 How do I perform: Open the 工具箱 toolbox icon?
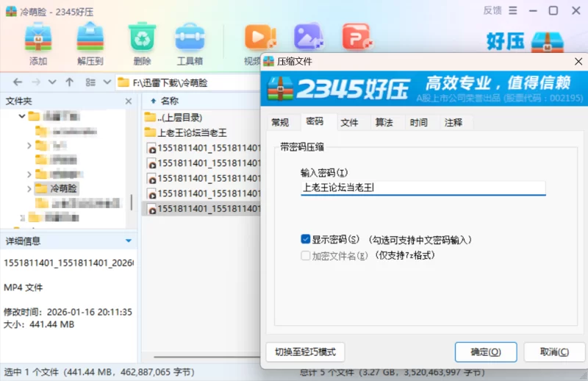pyautogui.click(x=190, y=38)
